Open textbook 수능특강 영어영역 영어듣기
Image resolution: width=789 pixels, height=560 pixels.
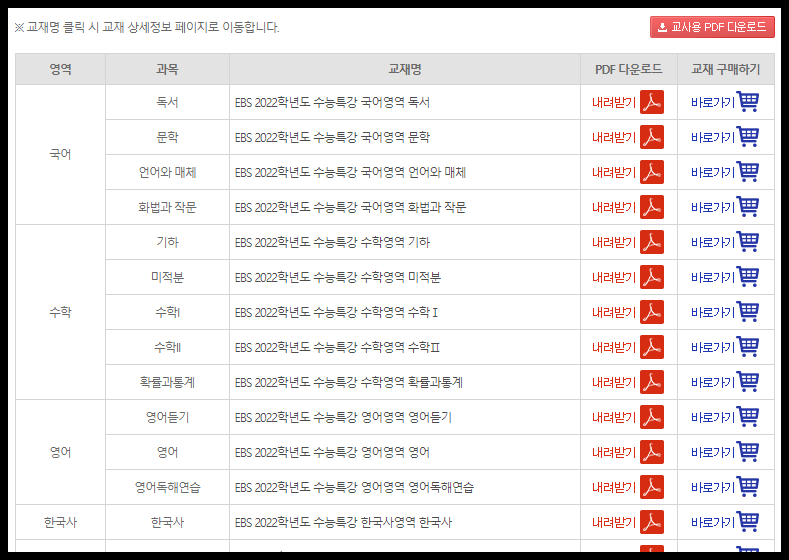pyautogui.click(x=343, y=417)
